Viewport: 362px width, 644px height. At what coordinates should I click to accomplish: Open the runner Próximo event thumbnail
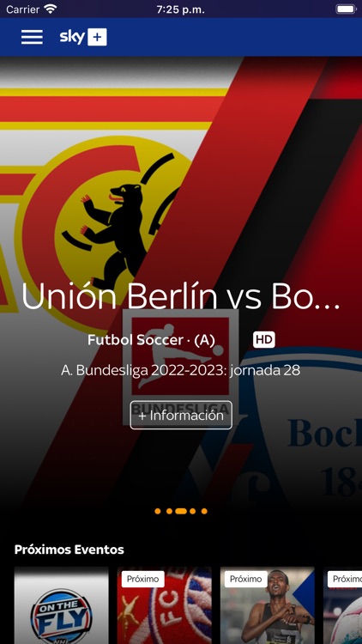(x=268, y=605)
